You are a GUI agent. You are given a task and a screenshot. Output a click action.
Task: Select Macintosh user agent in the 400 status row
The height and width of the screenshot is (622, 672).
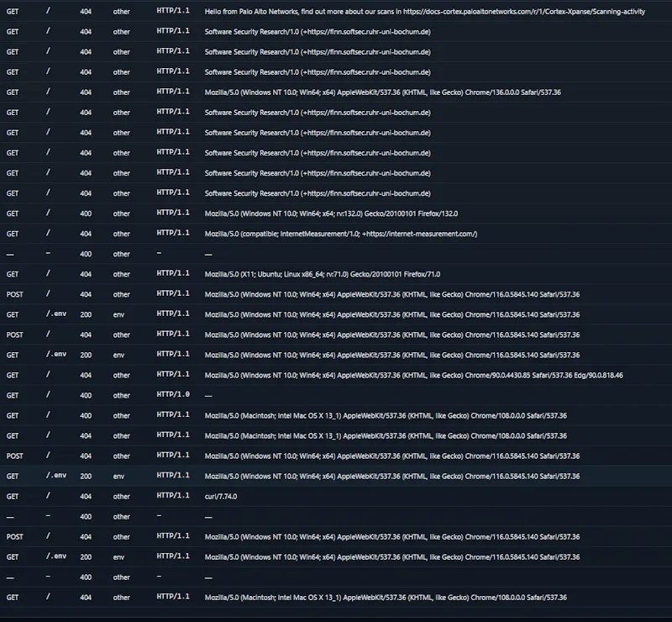[x=386, y=416]
